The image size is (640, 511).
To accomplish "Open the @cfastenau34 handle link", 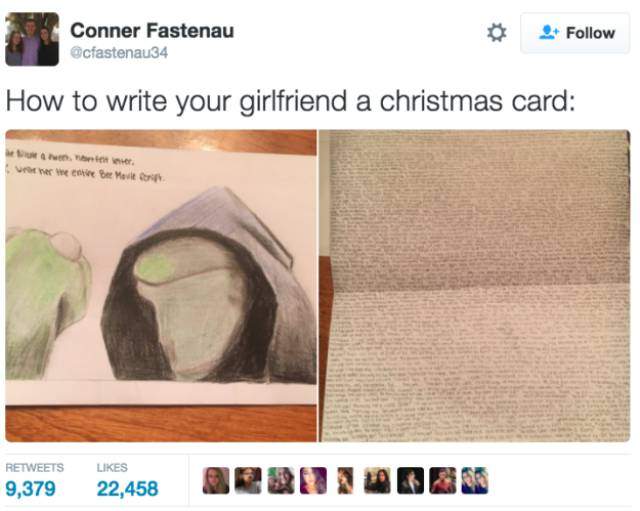I will (x=119, y=53).
